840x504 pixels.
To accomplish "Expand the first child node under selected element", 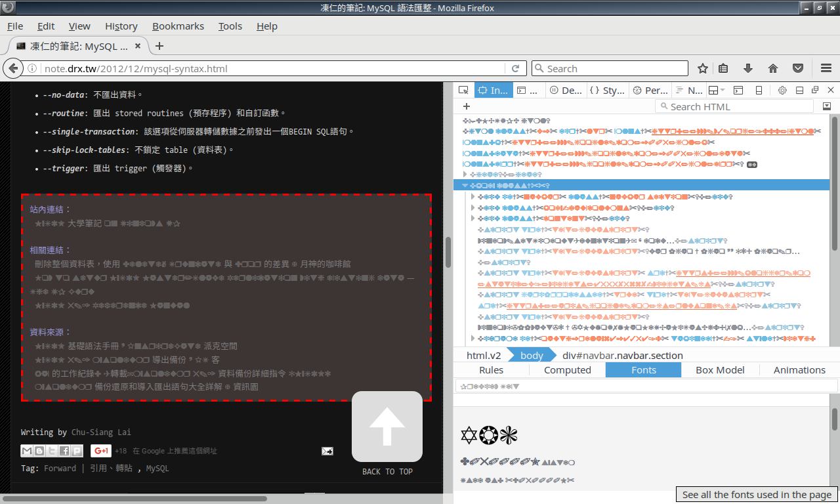I will [473, 196].
